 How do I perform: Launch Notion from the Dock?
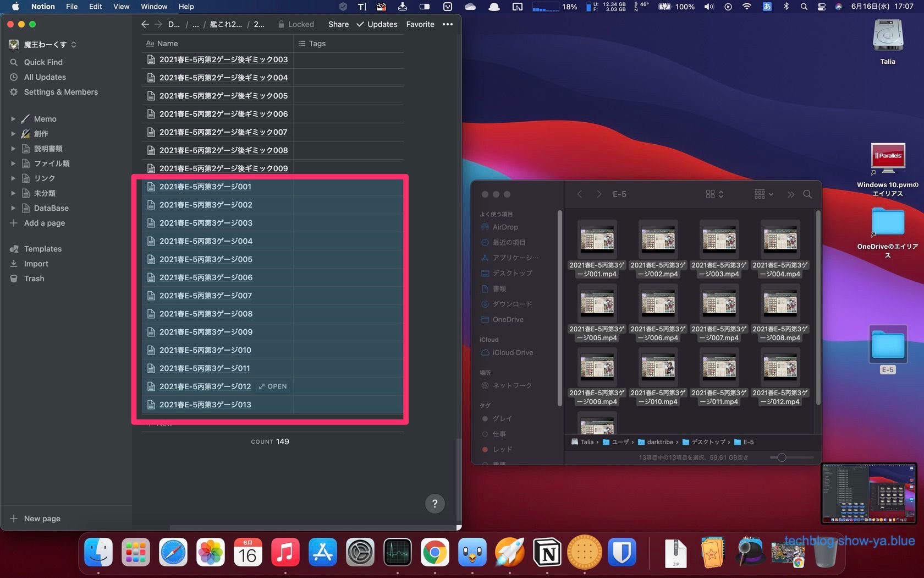click(x=547, y=553)
